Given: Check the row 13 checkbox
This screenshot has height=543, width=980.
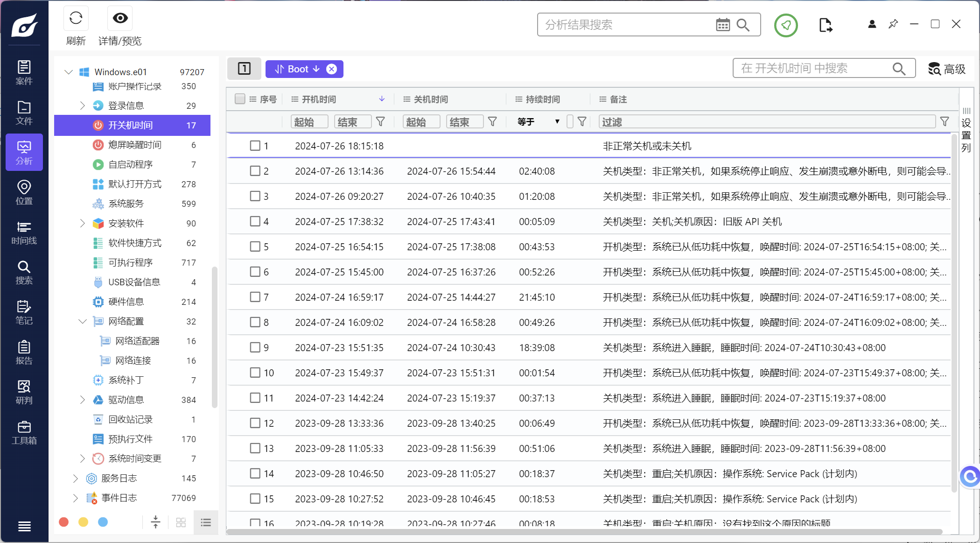Looking at the screenshot, I should [x=255, y=448].
